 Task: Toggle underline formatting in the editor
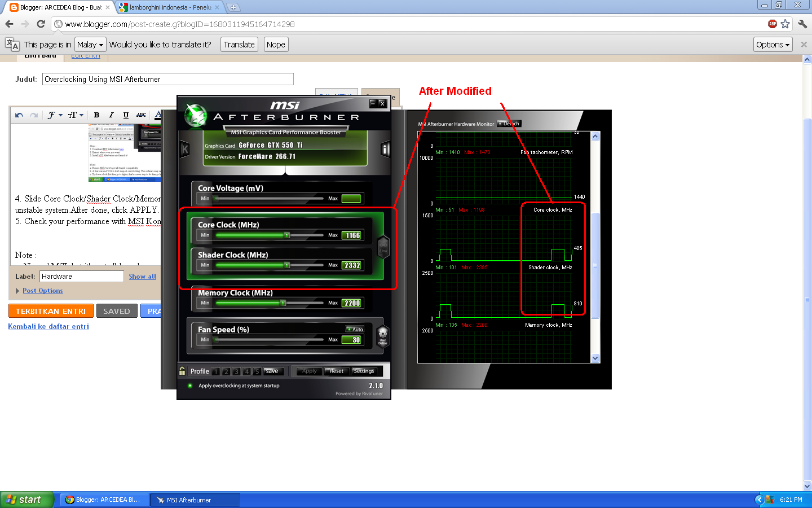(x=126, y=115)
